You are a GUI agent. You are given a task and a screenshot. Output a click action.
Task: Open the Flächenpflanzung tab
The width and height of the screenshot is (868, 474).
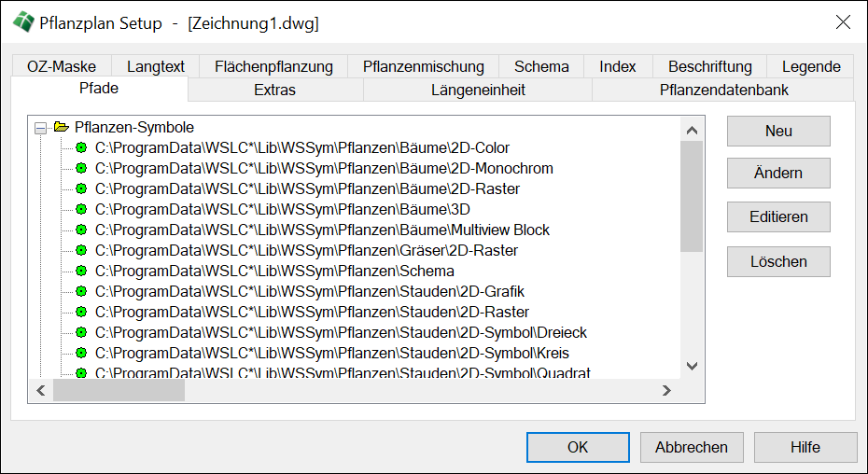[273, 66]
